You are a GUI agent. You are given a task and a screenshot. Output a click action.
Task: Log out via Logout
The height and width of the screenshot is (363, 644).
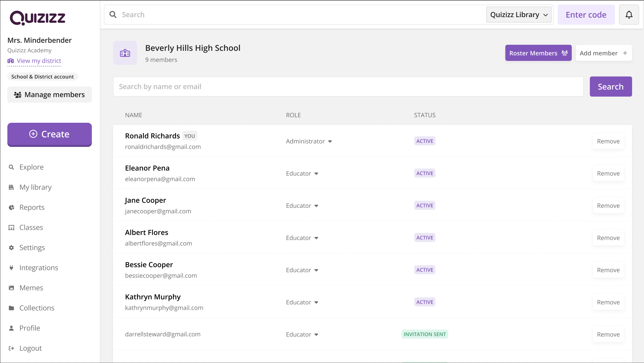pos(31,348)
